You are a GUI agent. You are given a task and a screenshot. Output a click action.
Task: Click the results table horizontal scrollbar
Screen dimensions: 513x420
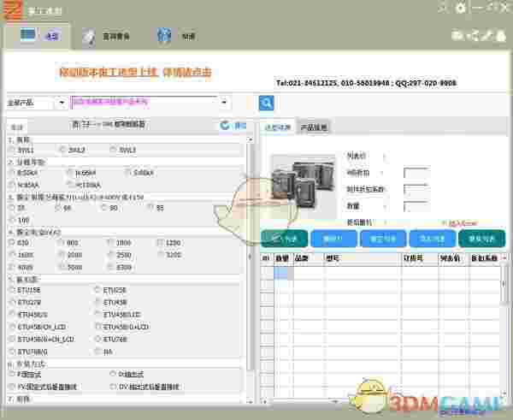coord(333,401)
